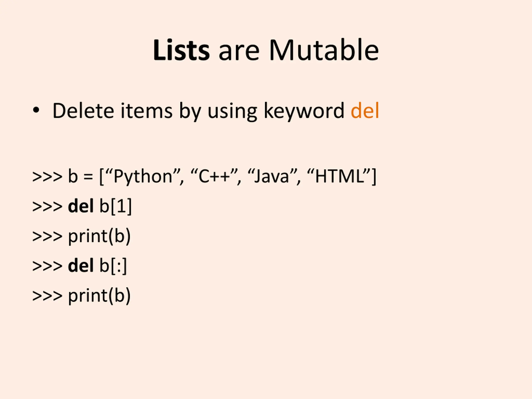Image resolution: width=532 pixels, height=399 pixels.
Task: Click the bullet point before "Delete items"
Action: pyautogui.click(x=36, y=110)
